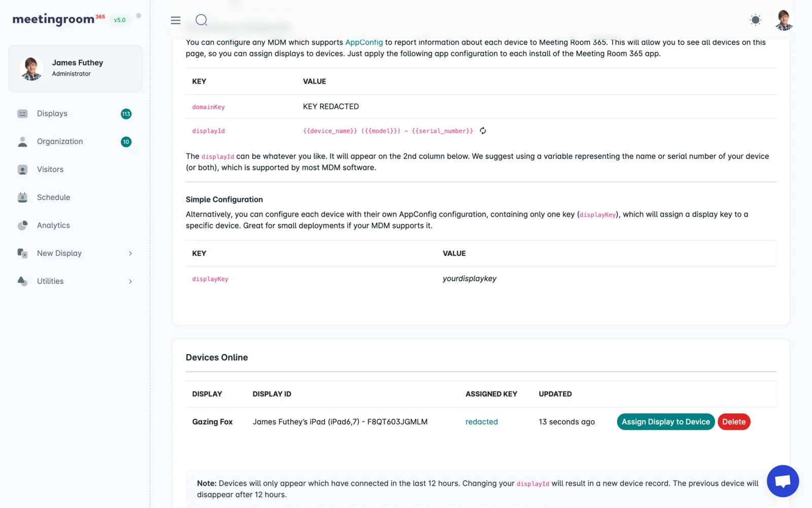This screenshot has height=508, width=812.
Task: Click the Schedule calendar icon
Action: 22,198
